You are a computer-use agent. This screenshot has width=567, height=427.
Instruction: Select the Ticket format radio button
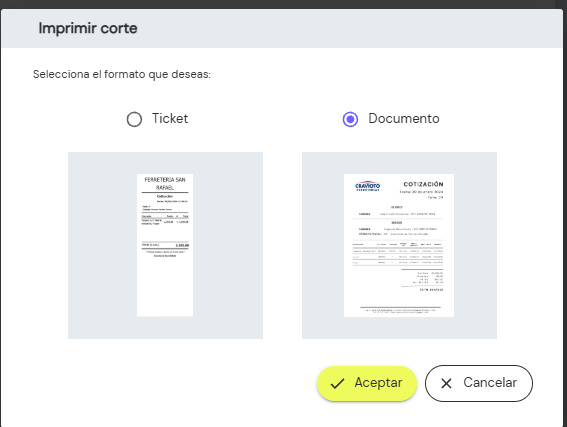134,119
